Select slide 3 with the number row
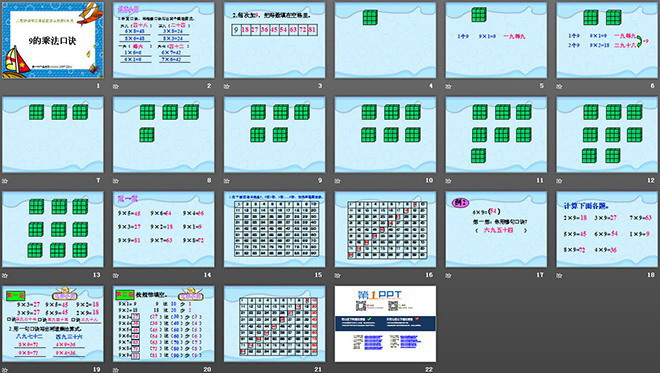The width and height of the screenshot is (660, 373). pyautogui.click(x=274, y=40)
